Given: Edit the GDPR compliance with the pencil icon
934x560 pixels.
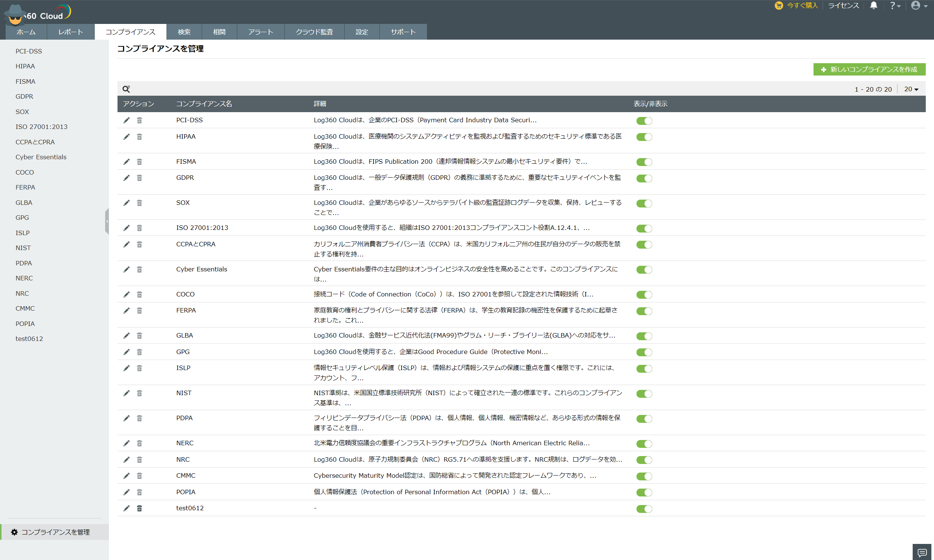Looking at the screenshot, I should (x=126, y=178).
